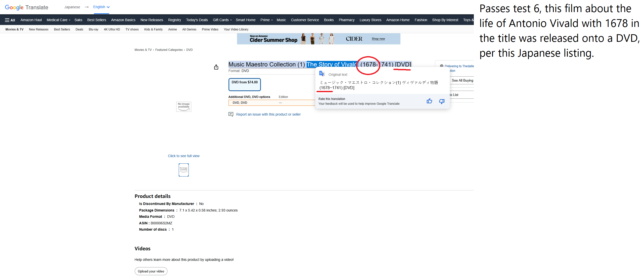Select 4K Ultra HD subnav item
Screen dimensions: 644x280
(x=112, y=29)
